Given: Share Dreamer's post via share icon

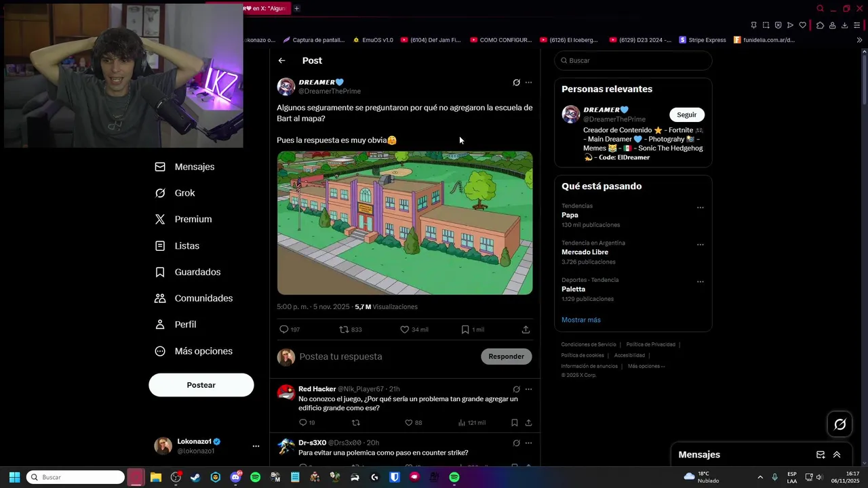Looking at the screenshot, I should tap(526, 329).
